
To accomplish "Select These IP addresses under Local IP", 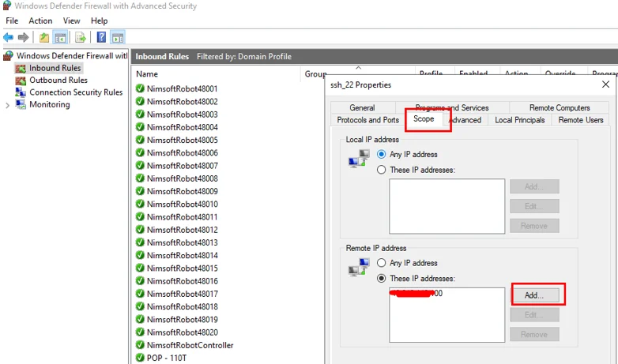I will coord(381,170).
